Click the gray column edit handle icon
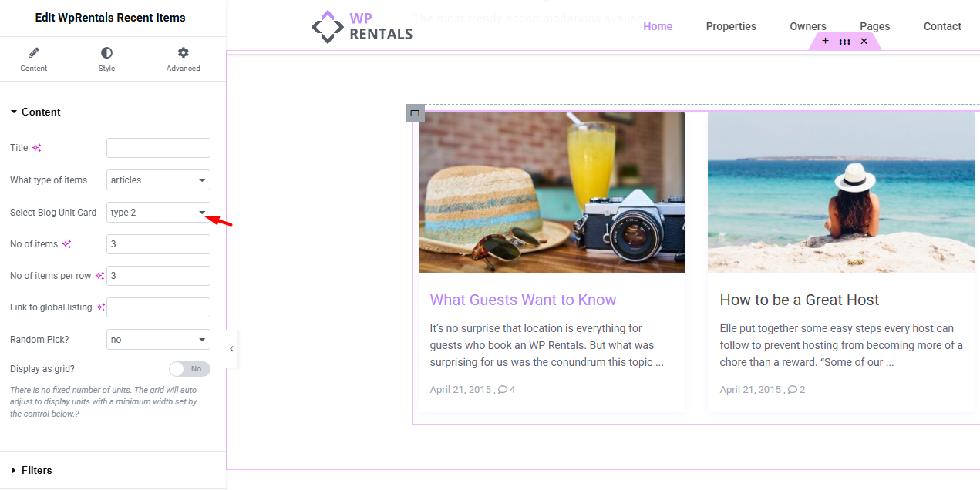The width and height of the screenshot is (980, 490). click(x=415, y=113)
